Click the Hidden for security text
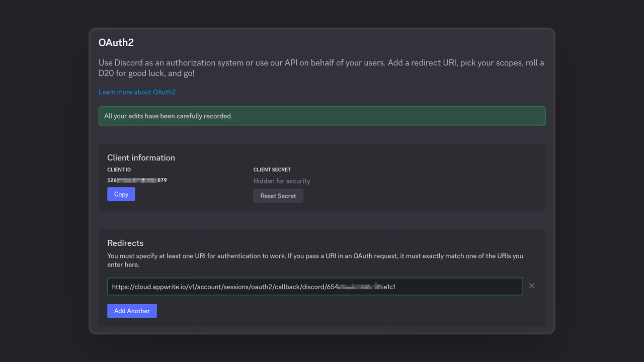 point(282,181)
